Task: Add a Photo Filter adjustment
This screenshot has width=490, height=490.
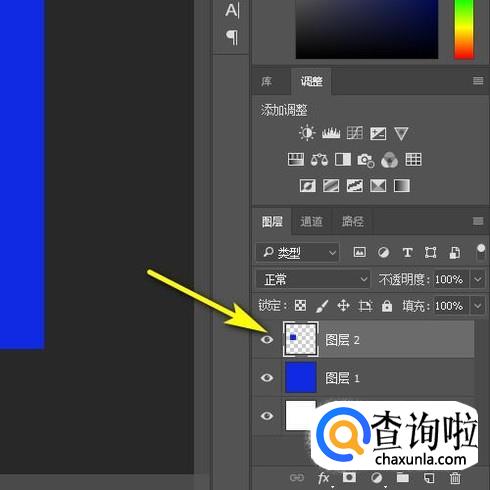Action: [365, 160]
